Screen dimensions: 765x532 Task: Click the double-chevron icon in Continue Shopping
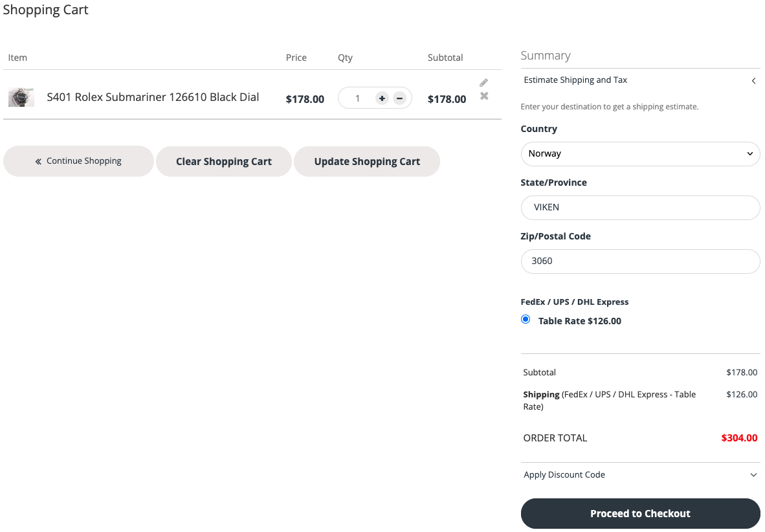click(x=38, y=161)
